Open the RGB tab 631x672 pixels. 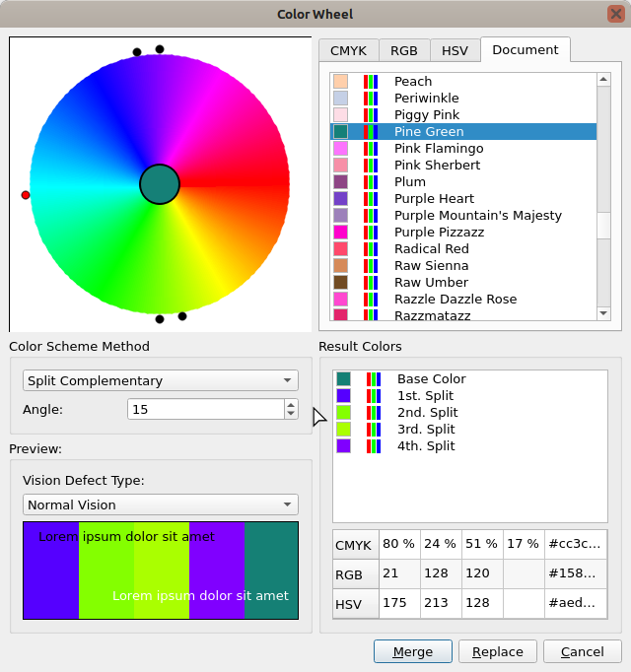pyautogui.click(x=403, y=51)
